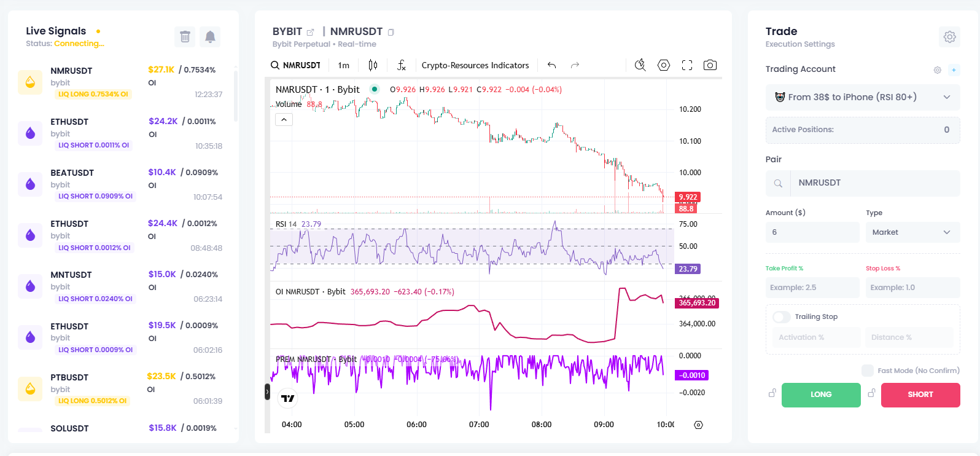Click the BEATUSDT signal drop icon

[30, 184]
